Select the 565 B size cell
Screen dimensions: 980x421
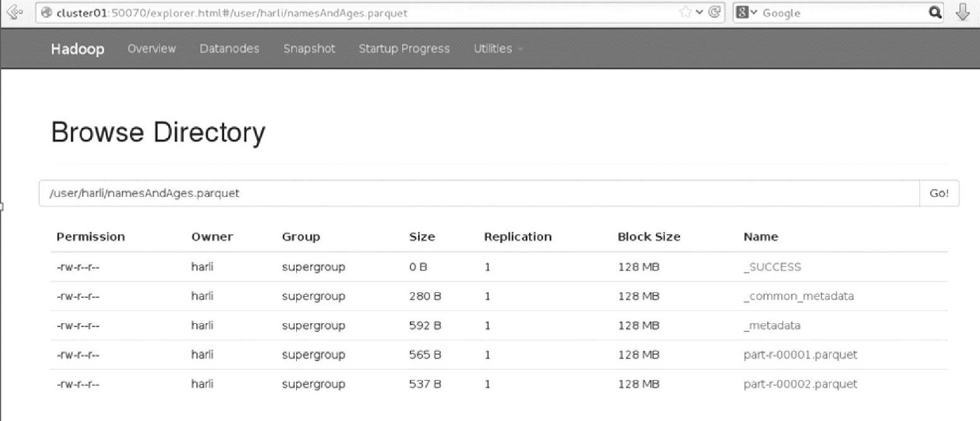tap(425, 355)
